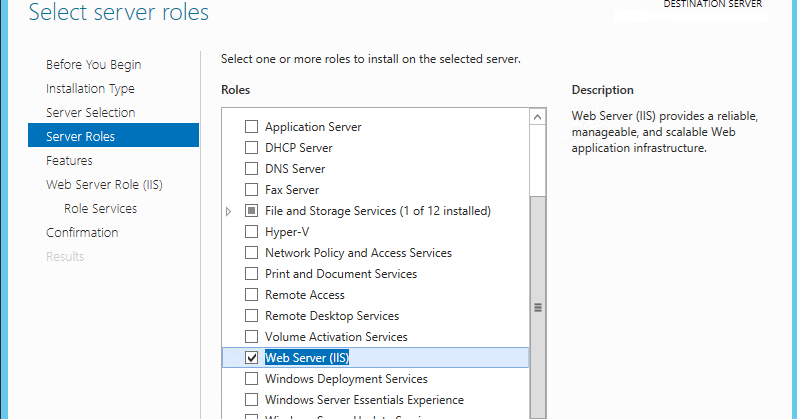The height and width of the screenshot is (419, 797).
Task: Go to Before You Begin step
Action: 93,65
